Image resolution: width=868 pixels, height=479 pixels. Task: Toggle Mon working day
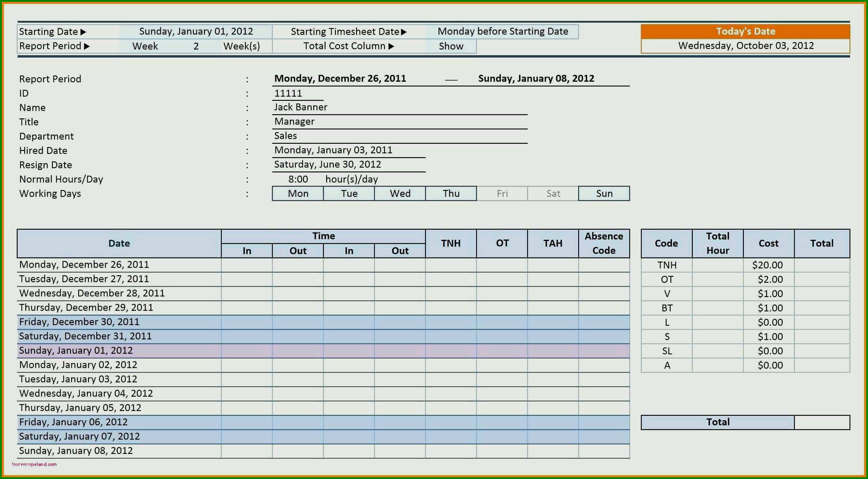click(x=298, y=194)
